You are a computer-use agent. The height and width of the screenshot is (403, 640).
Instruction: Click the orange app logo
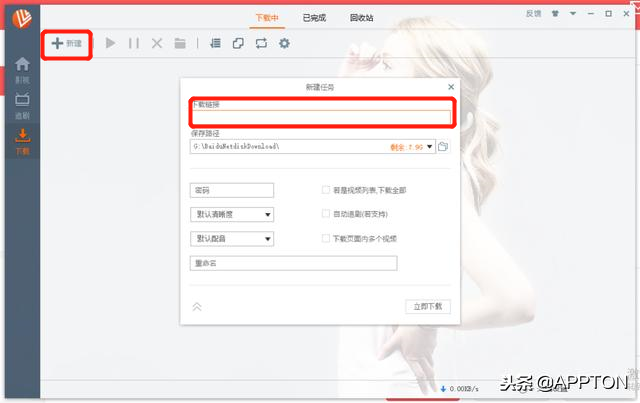[x=22, y=18]
